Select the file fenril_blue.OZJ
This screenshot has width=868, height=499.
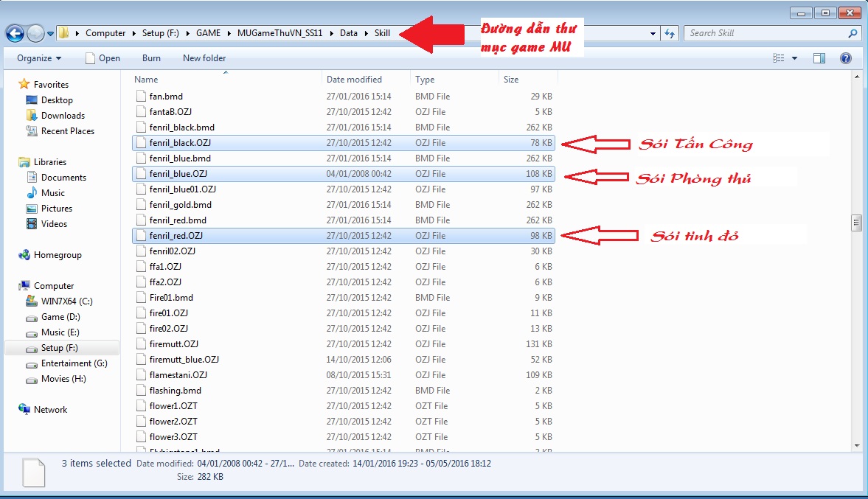pyautogui.click(x=343, y=174)
